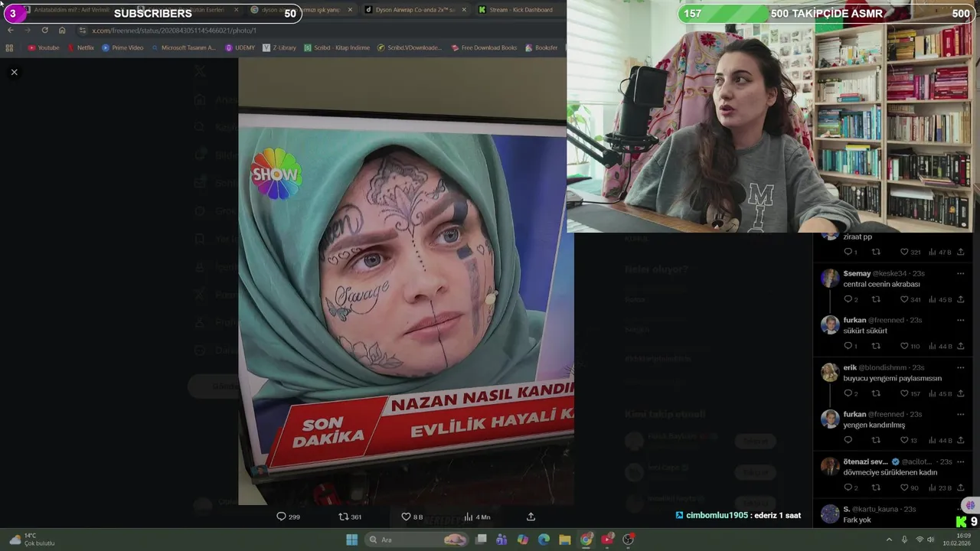The height and width of the screenshot is (551, 980).
Task: Open Ssemay's profile avatar
Action: [830, 277]
